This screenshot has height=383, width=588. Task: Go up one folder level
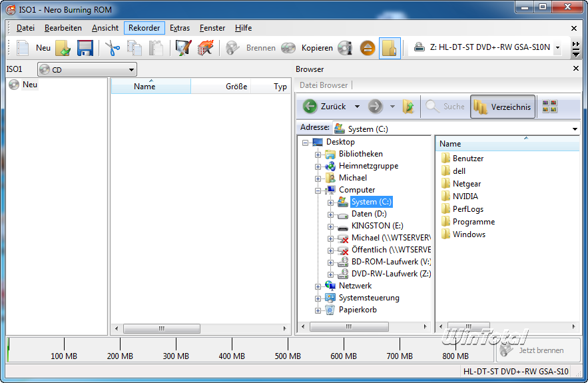408,107
